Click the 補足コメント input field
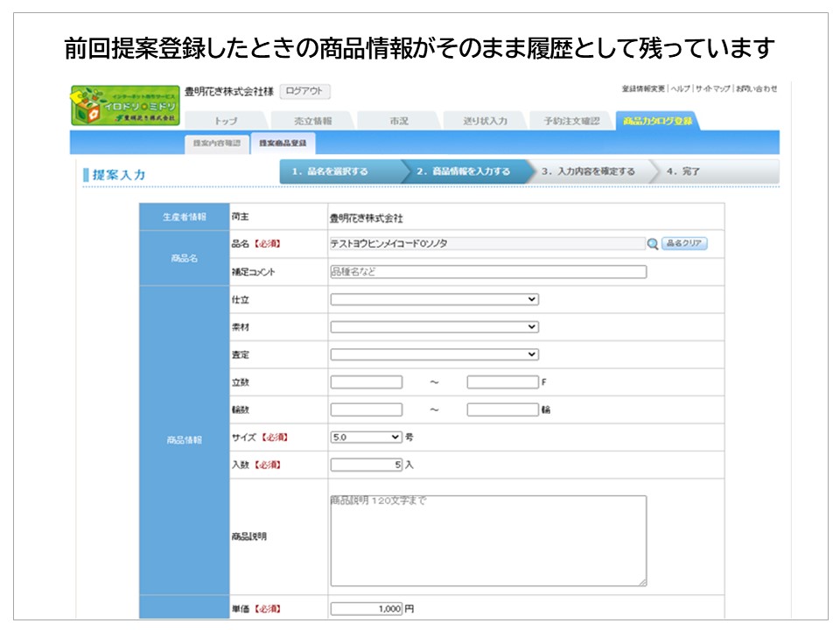Image resolution: width=840 pixels, height=630 pixels. (488, 272)
